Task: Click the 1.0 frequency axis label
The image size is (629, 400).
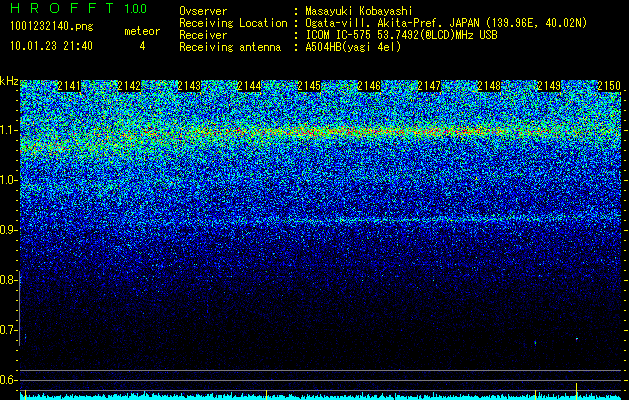Action: pyautogui.click(x=7, y=180)
